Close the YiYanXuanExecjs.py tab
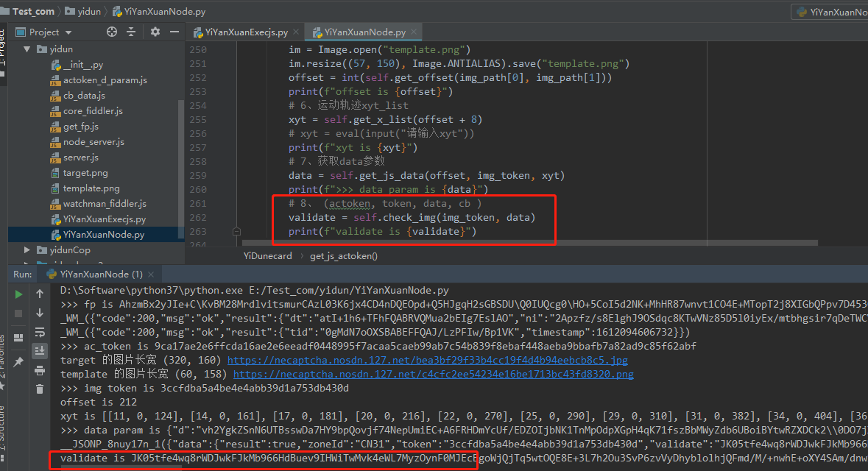The width and height of the screenshot is (868, 471). point(296,32)
